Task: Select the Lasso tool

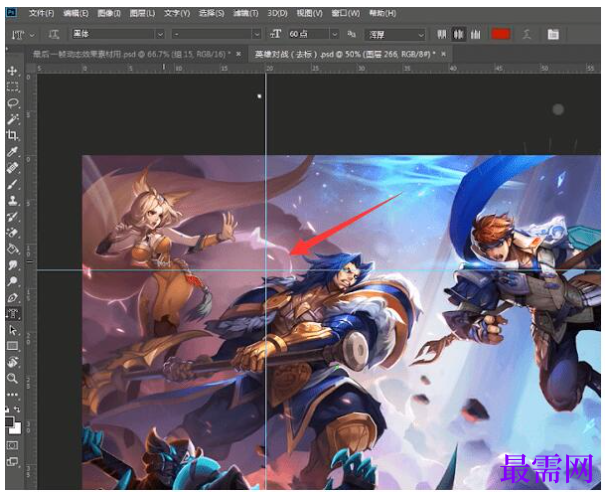Action: 12,103
